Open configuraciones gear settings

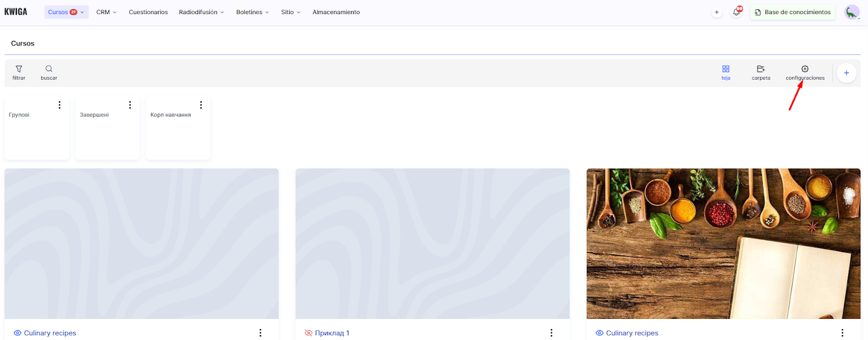coord(805,73)
